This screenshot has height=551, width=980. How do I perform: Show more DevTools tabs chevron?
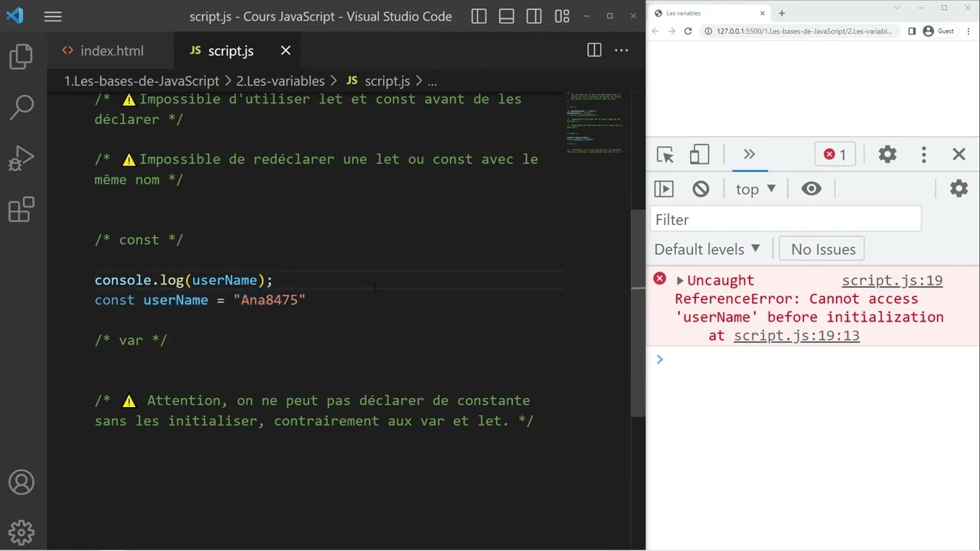[x=750, y=155]
